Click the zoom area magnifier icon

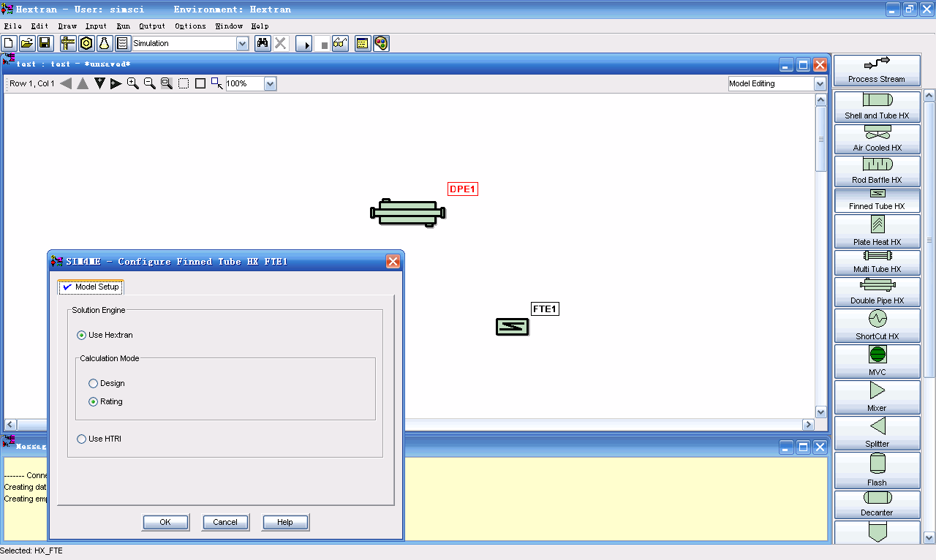(x=167, y=83)
